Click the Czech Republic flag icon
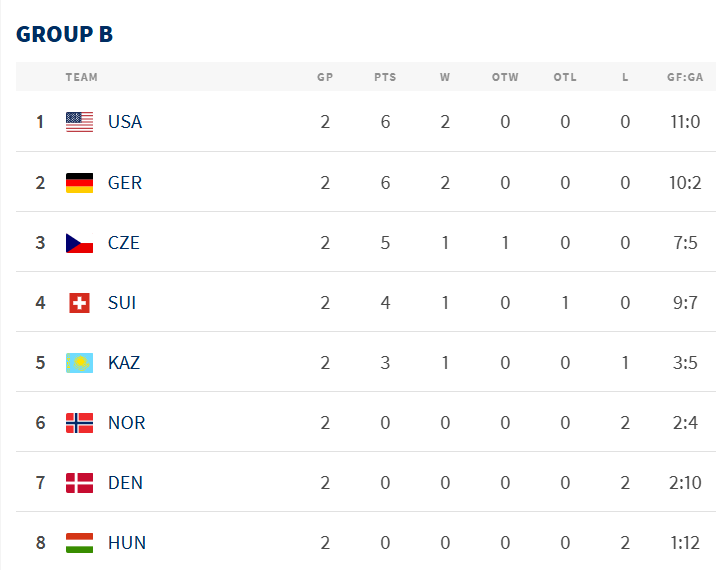The width and height of the screenshot is (723, 570). point(79,243)
